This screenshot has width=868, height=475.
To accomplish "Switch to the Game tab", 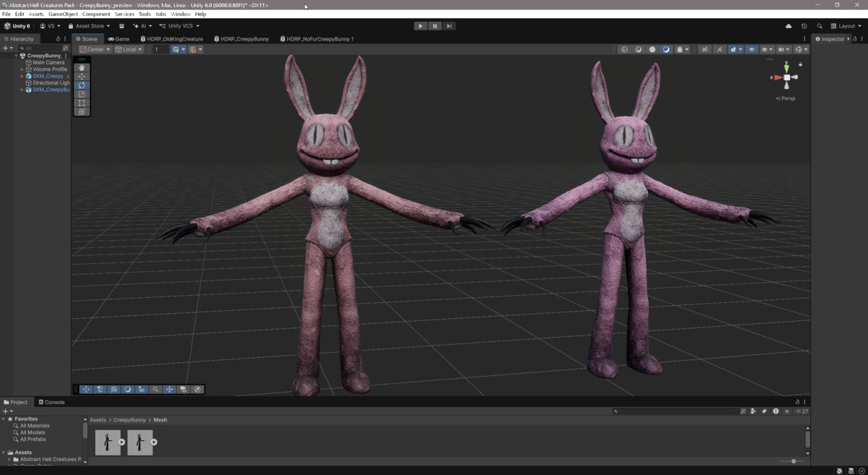I will [x=119, y=39].
